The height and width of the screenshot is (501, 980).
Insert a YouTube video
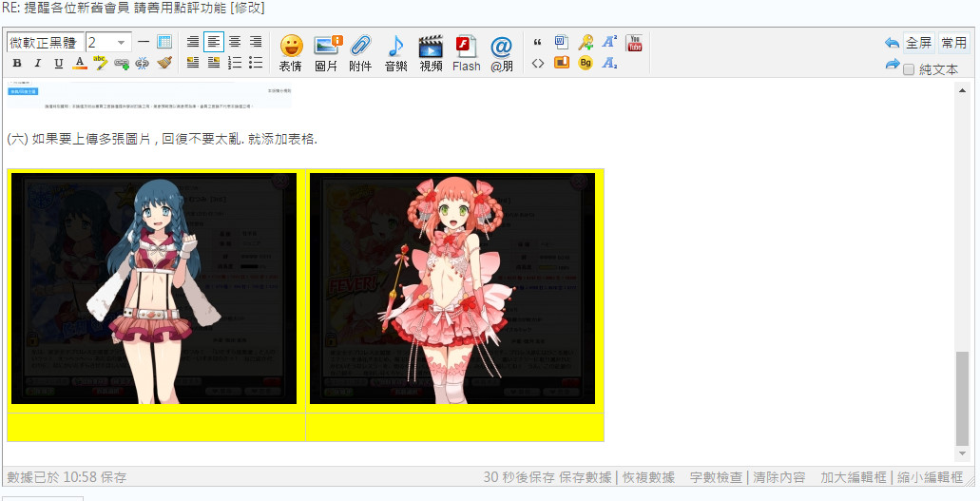pos(634,43)
